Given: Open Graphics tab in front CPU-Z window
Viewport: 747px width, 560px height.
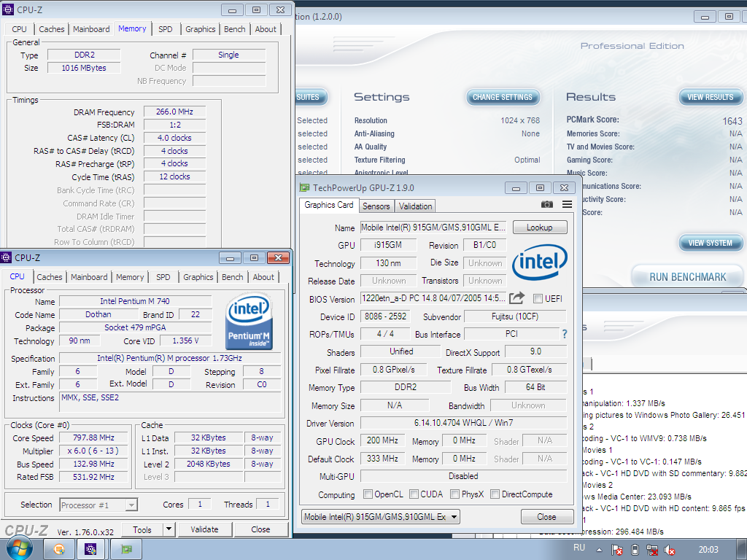Looking at the screenshot, I should [x=198, y=277].
